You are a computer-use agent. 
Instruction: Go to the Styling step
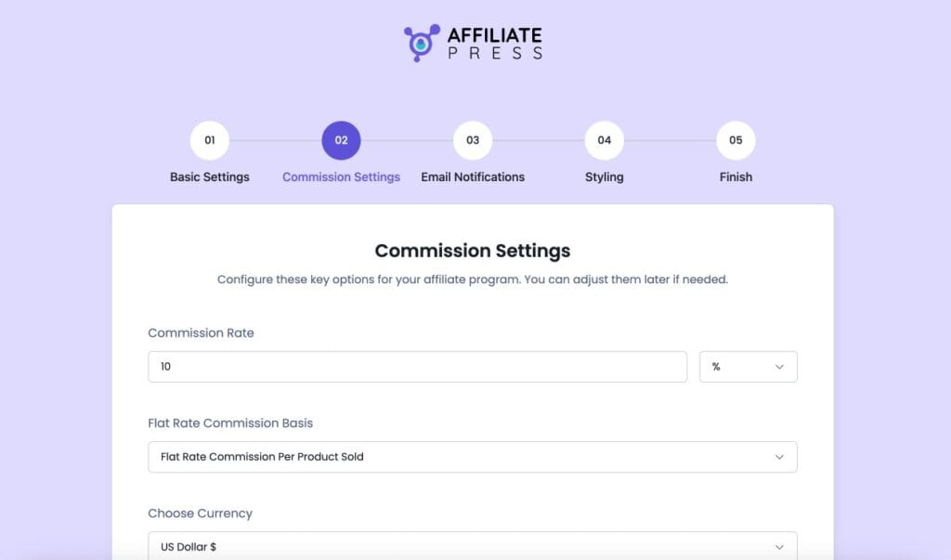tap(604, 176)
